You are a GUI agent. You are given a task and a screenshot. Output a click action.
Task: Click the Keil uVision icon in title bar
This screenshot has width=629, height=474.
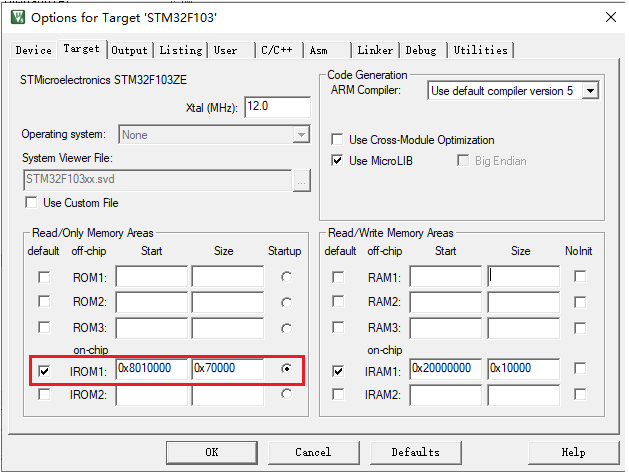click(18, 17)
